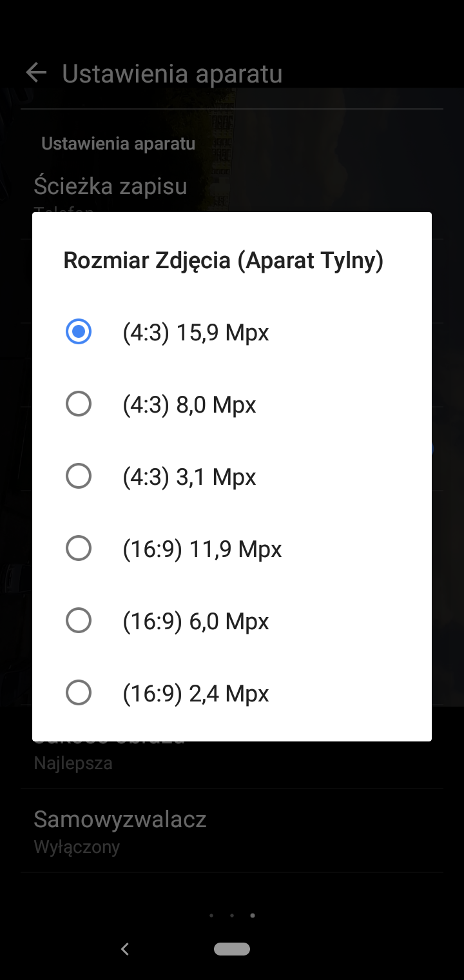Tap the first page indicator dot
The height and width of the screenshot is (980, 464).
click(x=211, y=915)
